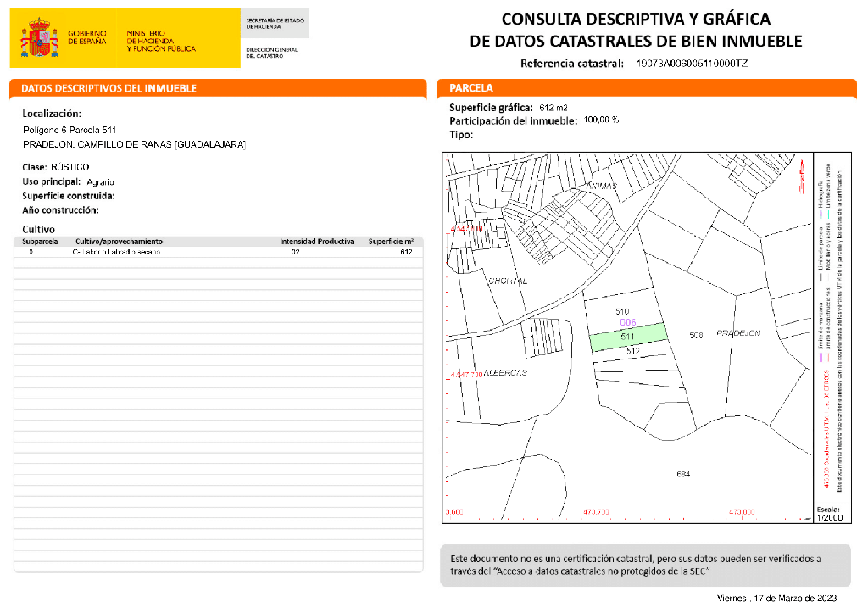The height and width of the screenshot is (613, 868).
Task: Click the 'Localización:' label
Action: (x=52, y=114)
